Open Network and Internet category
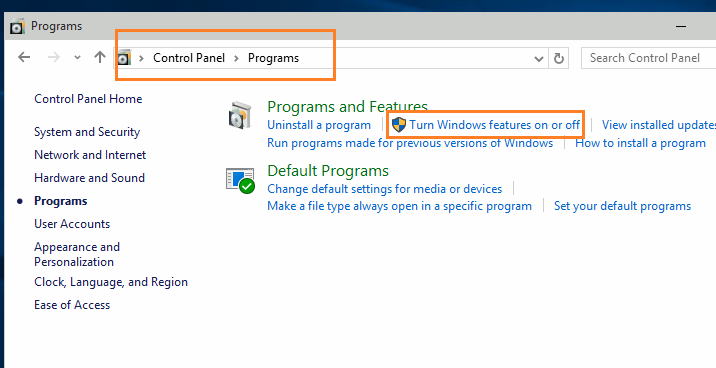This screenshot has width=716, height=368. (x=90, y=155)
